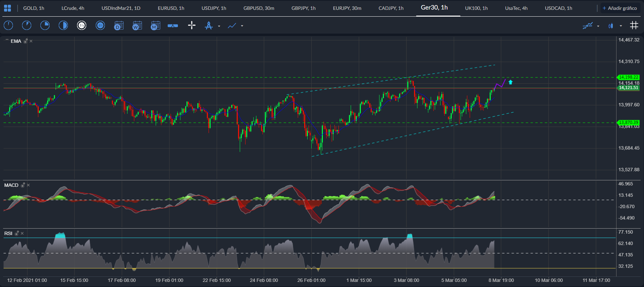
Task: Activate the crosshair cursor tool
Action: pyautogui.click(x=192, y=25)
